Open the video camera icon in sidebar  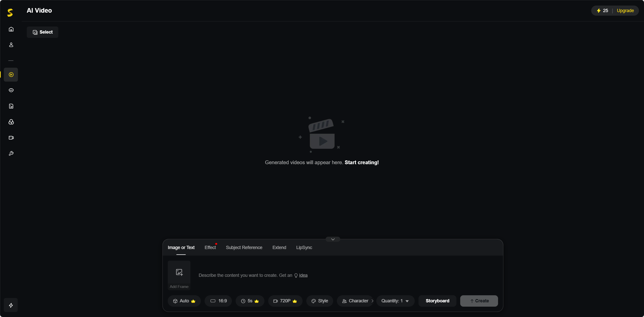[11, 138]
